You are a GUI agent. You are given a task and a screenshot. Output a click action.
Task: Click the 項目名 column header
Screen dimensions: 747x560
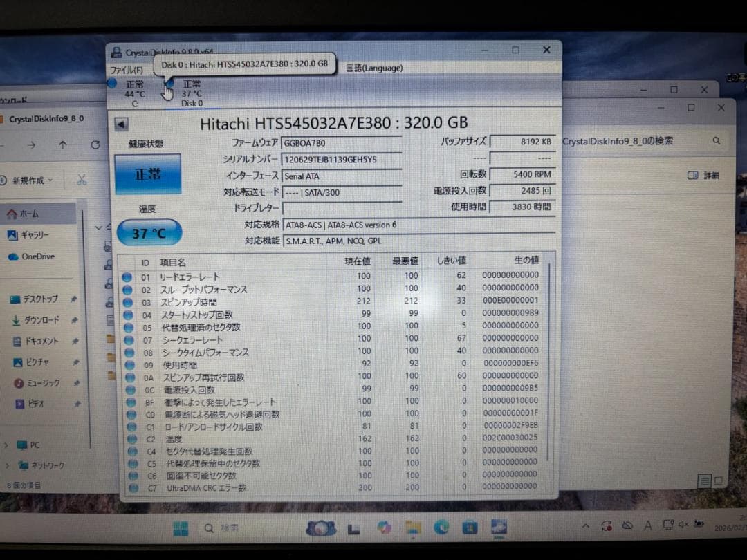pyautogui.click(x=173, y=263)
